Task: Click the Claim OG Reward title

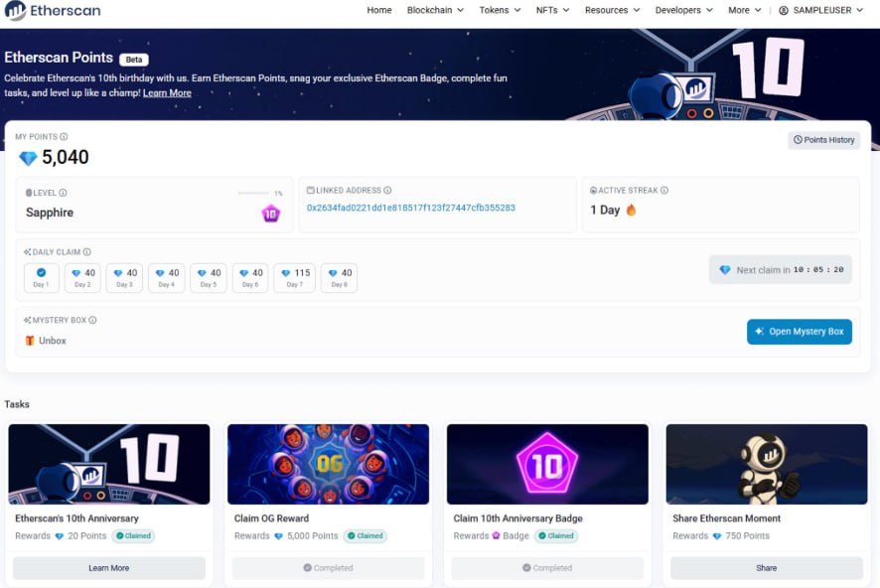Action: (x=271, y=518)
